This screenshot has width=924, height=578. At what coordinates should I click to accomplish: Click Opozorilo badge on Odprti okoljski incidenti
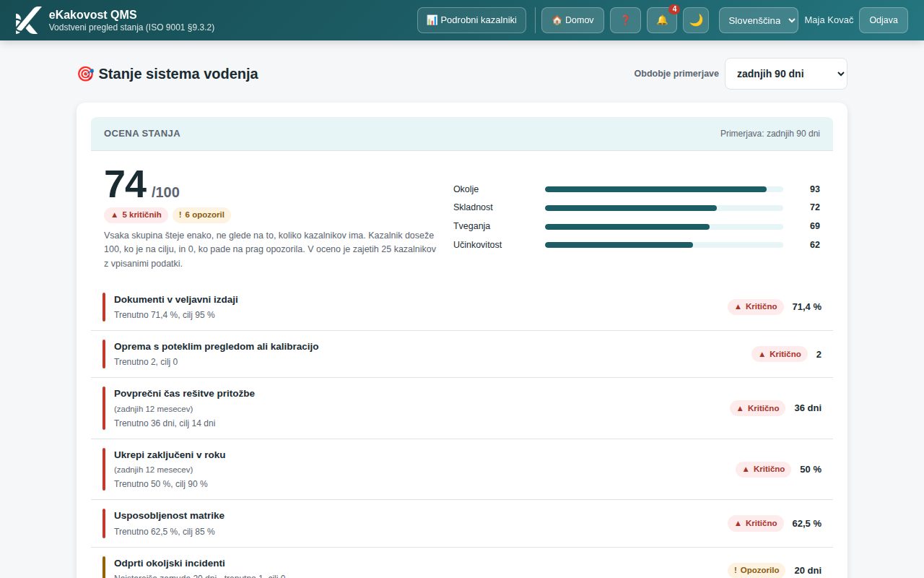[757, 570]
